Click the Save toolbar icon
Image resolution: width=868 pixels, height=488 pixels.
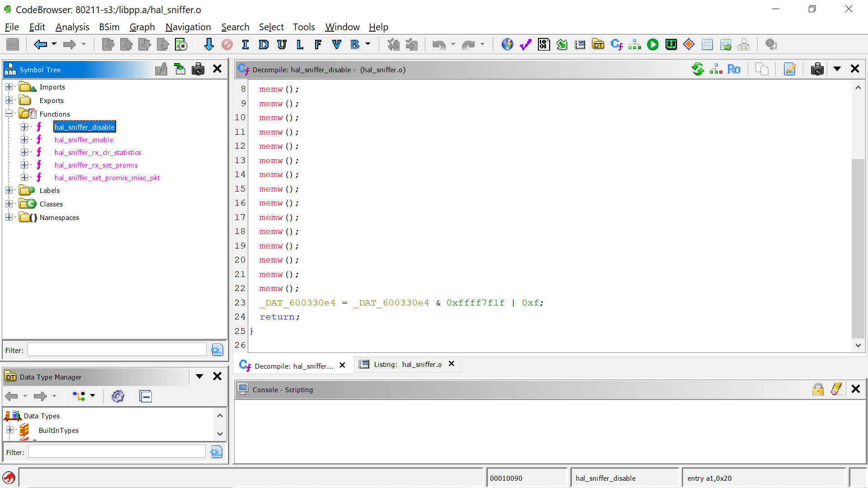tap(13, 44)
